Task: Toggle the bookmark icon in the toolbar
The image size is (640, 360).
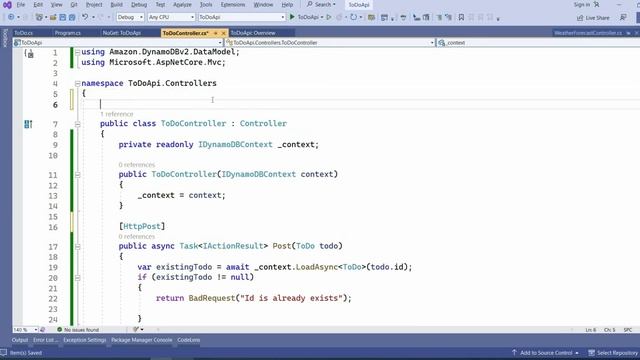Action: [x=461, y=17]
